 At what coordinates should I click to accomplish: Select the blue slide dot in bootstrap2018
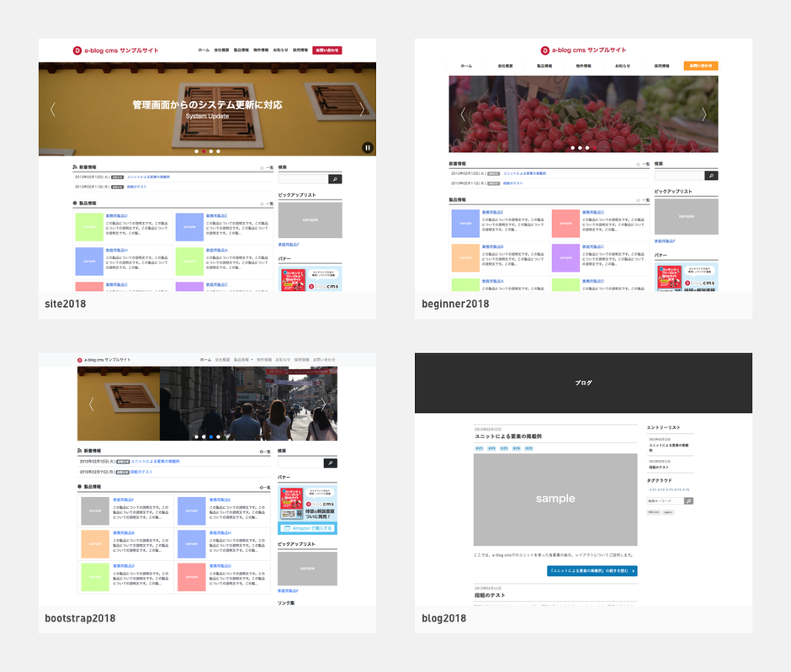click(211, 437)
